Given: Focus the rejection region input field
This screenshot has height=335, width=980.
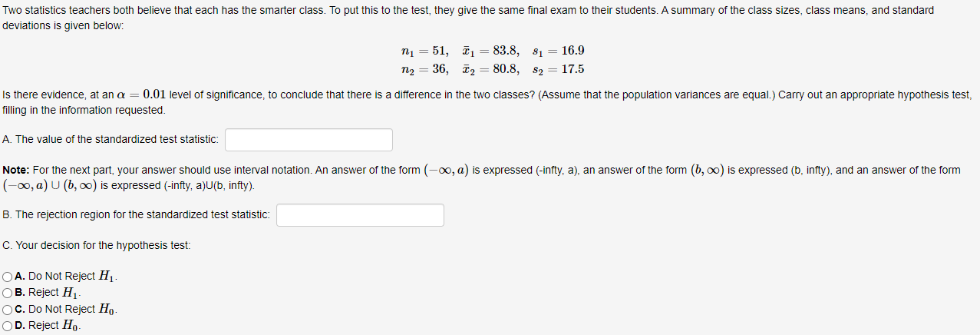Looking at the screenshot, I should [x=360, y=215].
